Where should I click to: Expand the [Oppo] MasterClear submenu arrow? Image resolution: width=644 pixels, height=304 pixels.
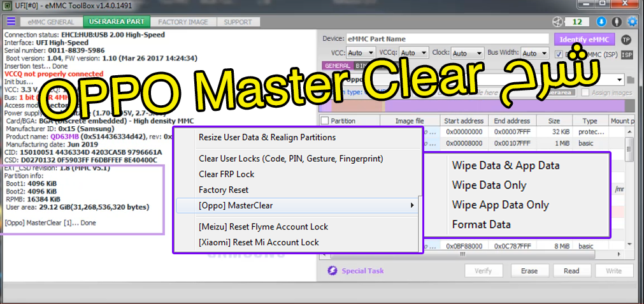[x=412, y=205]
